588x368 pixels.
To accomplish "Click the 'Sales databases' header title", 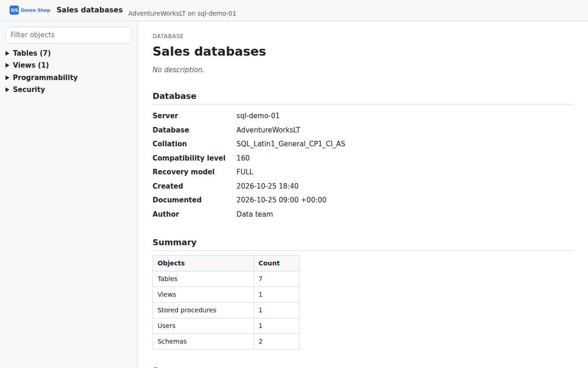I will point(90,10).
